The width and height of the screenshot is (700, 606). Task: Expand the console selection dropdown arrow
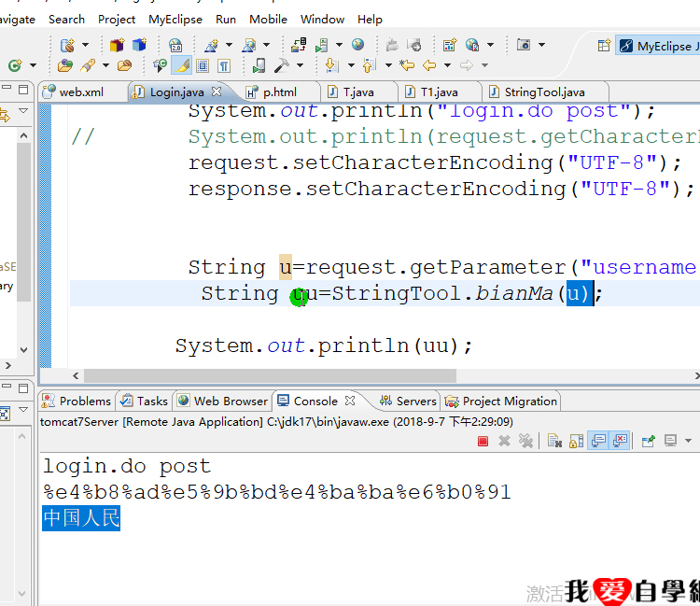pos(689,442)
